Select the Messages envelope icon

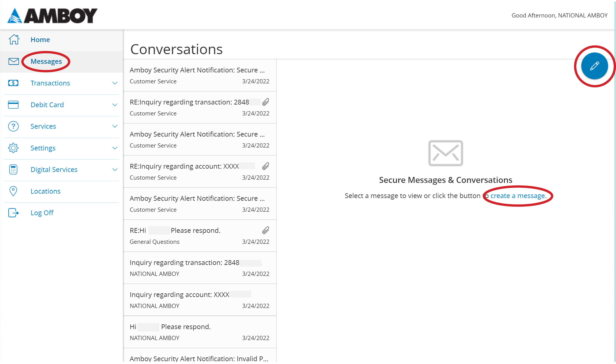tap(13, 61)
